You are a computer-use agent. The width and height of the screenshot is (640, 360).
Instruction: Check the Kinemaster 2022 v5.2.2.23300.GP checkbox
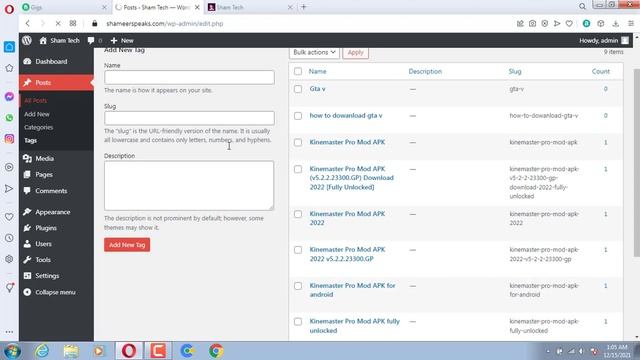[298, 250]
